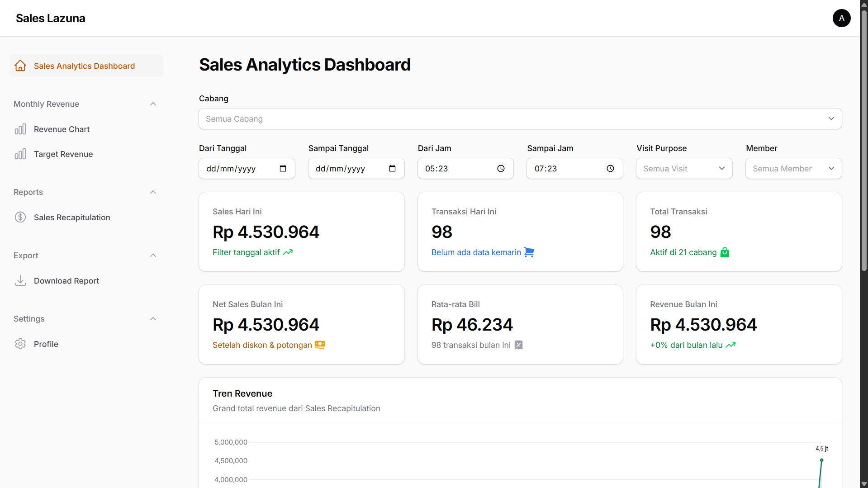Click the percent receipt icon in Rata-rata Bill
The width and height of the screenshot is (868, 488).
click(x=519, y=345)
